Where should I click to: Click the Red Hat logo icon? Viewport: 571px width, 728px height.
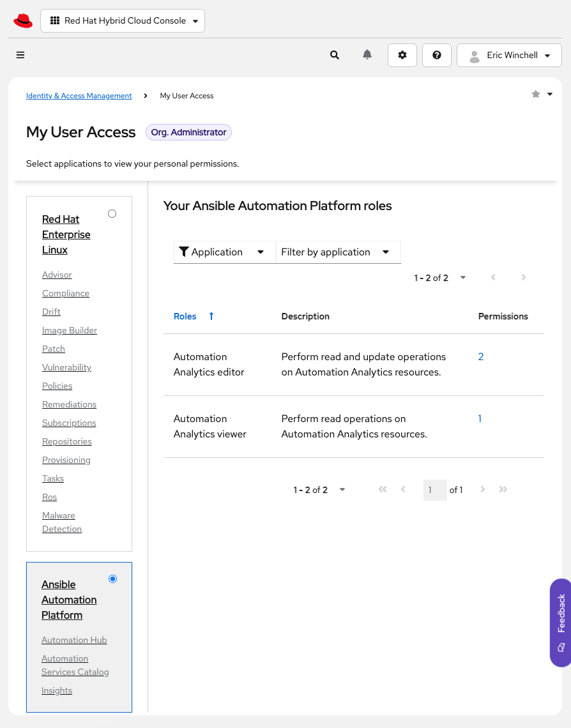[x=23, y=21]
